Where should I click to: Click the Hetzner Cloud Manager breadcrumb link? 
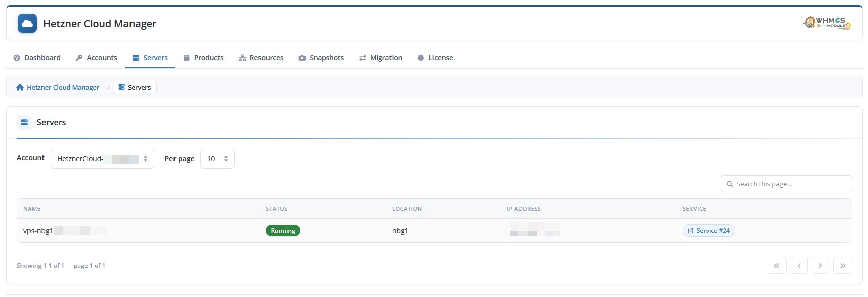(63, 87)
